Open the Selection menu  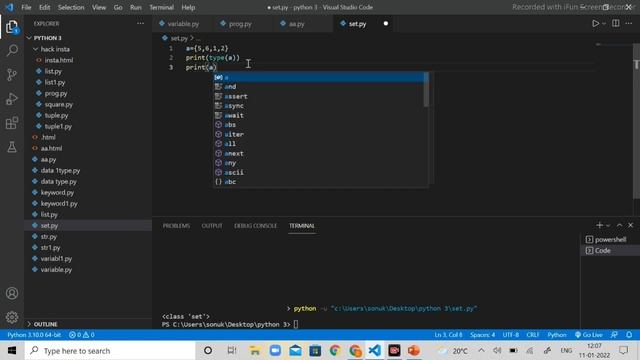tap(71, 7)
